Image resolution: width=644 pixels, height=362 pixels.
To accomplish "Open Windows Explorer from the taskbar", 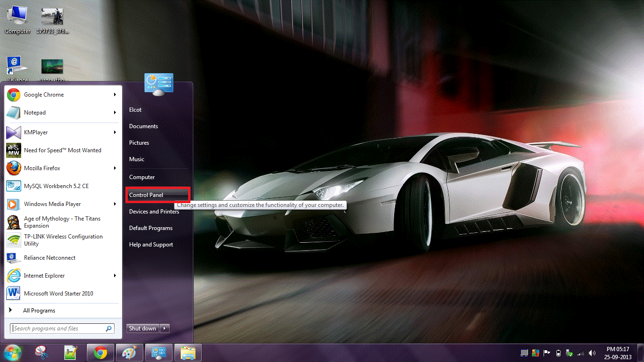I will click(x=188, y=353).
